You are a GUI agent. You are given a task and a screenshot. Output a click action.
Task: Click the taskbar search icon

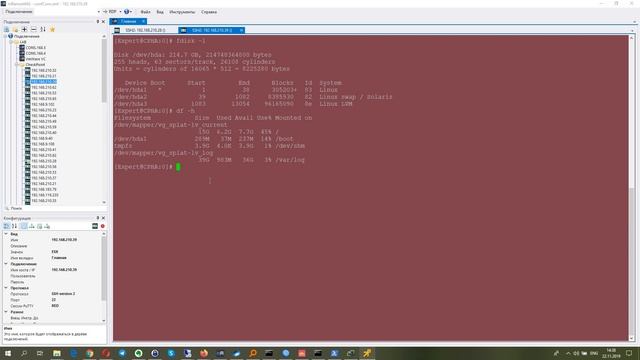click(x=24, y=353)
